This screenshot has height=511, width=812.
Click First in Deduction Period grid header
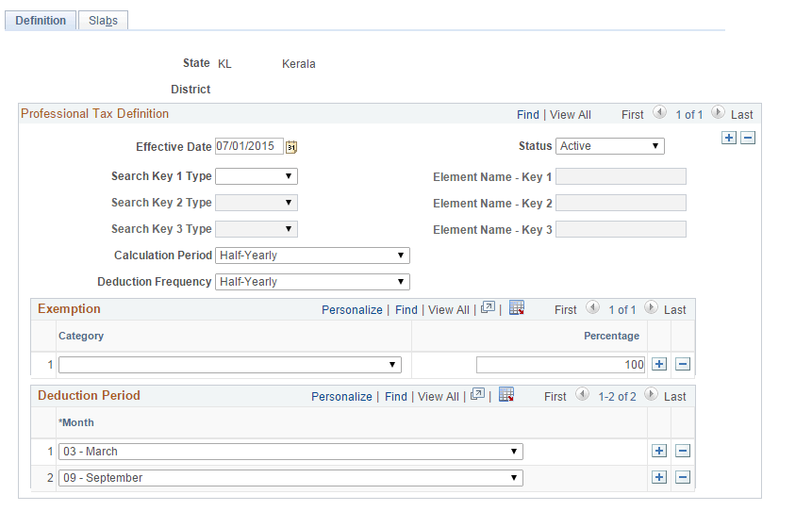coord(555,397)
